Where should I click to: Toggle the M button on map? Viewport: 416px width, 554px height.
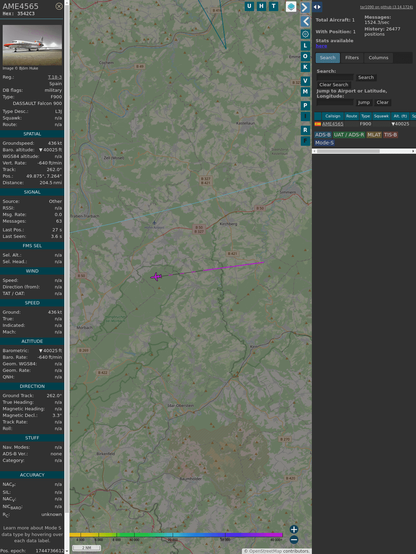[305, 92]
